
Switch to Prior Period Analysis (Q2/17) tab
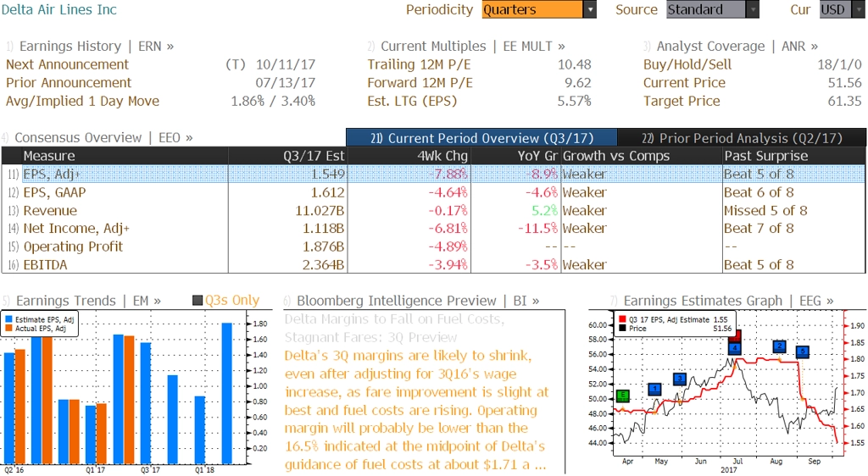pyautogui.click(x=742, y=138)
